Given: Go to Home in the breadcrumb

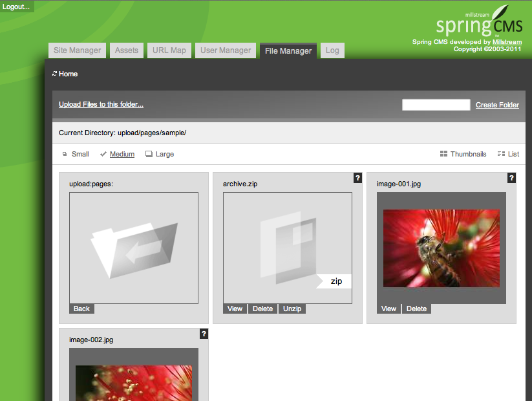Looking at the screenshot, I should pyautogui.click(x=68, y=74).
